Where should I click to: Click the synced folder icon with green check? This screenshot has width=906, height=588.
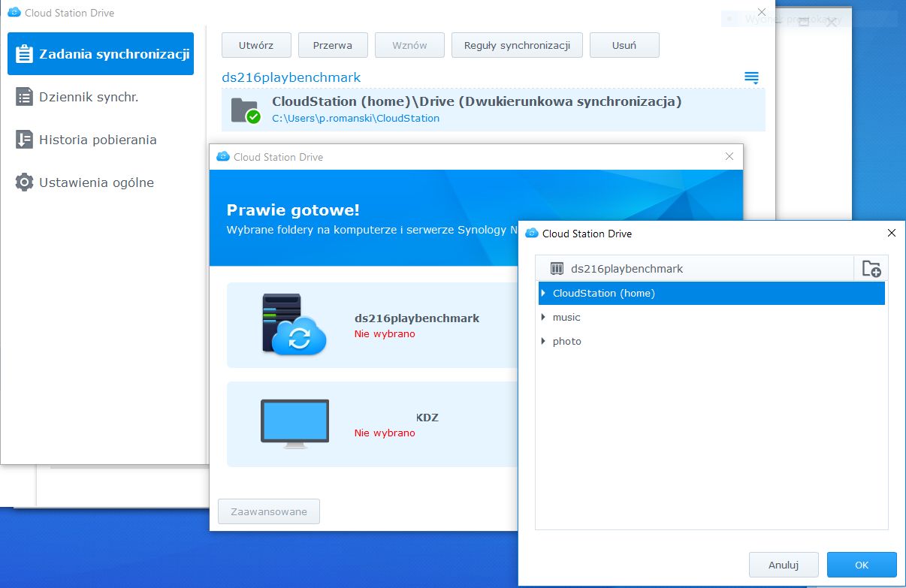coord(245,110)
